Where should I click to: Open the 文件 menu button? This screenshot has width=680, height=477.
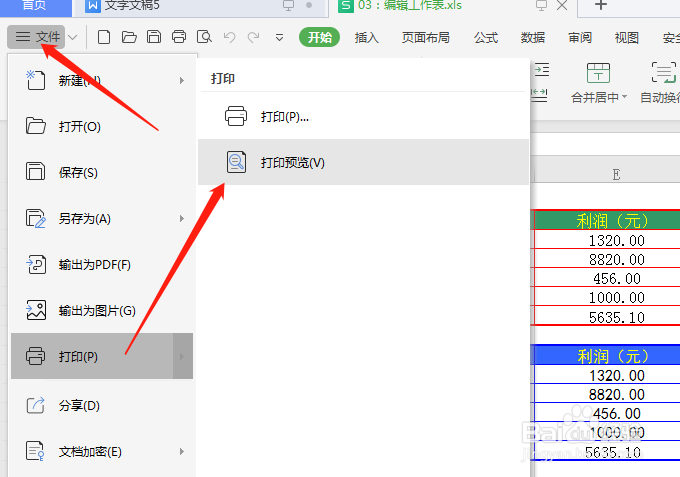[x=36, y=37]
